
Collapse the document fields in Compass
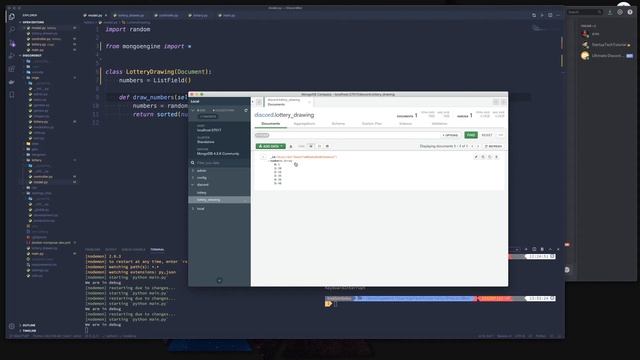pos(263,157)
